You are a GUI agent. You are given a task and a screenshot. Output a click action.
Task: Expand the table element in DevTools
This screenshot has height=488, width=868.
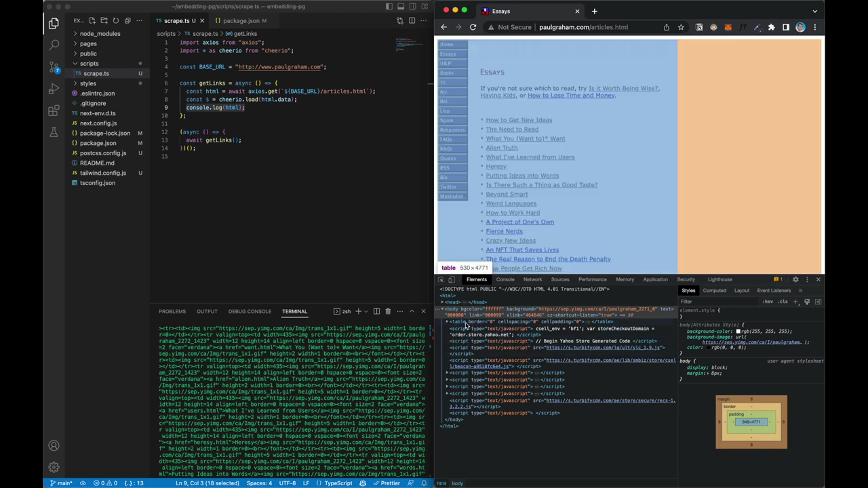point(448,322)
